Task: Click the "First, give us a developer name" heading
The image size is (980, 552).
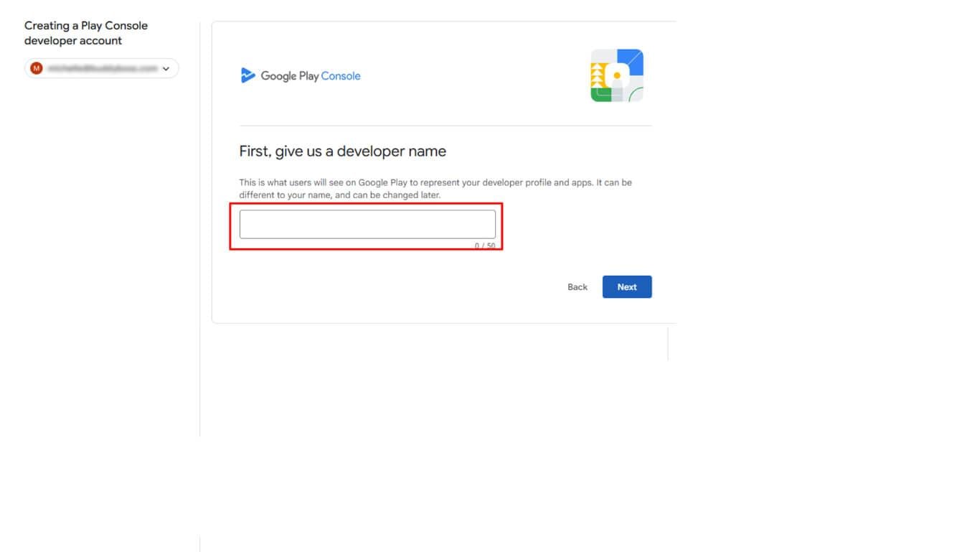Action: pyautogui.click(x=342, y=151)
